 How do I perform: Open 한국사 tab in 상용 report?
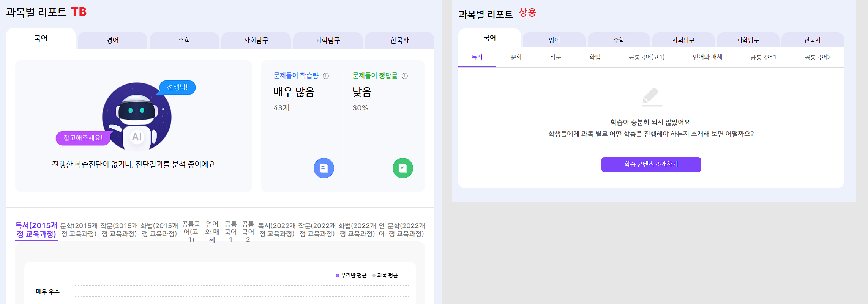tap(812, 40)
